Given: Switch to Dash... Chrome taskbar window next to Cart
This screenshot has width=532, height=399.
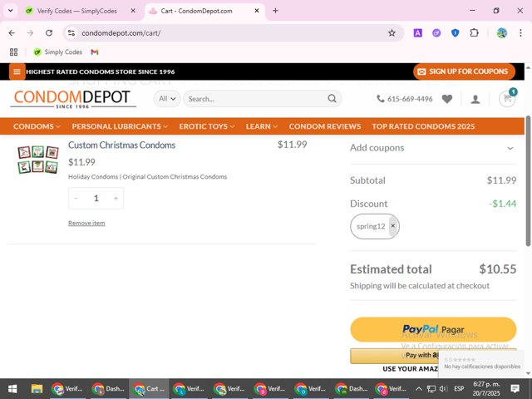Looking at the screenshot, I should pos(109,388).
